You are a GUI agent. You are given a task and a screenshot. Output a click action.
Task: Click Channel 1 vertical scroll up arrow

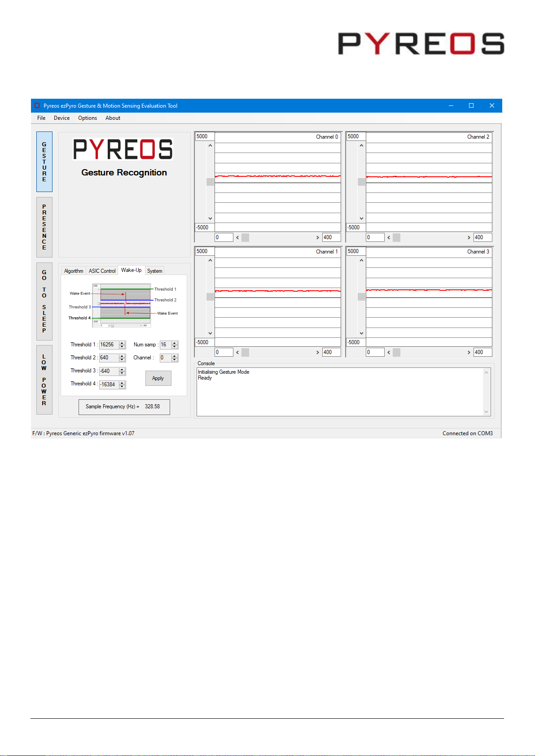point(210,261)
